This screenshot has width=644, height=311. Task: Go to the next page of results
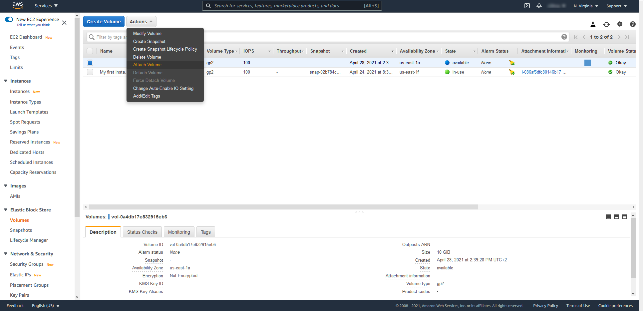[619, 37]
